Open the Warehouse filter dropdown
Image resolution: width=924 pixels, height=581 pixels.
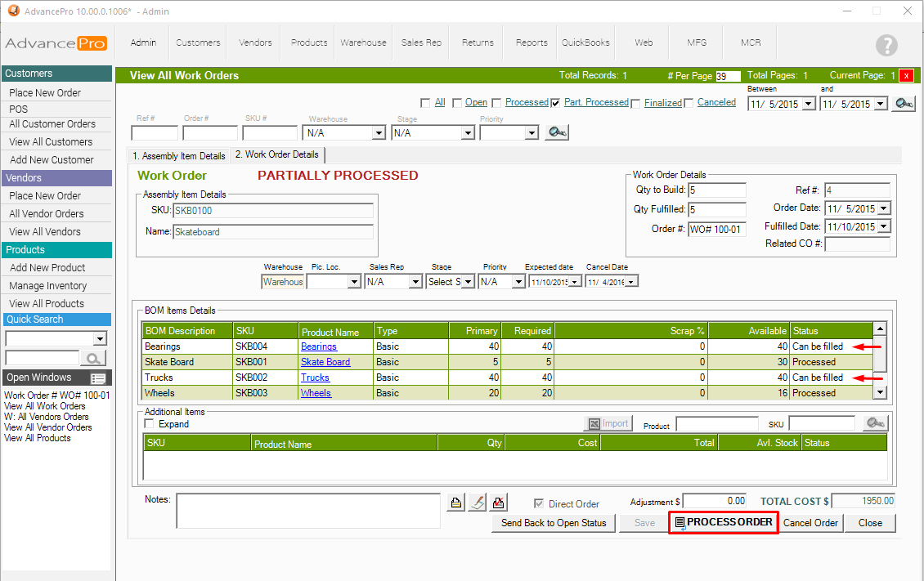point(378,133)
